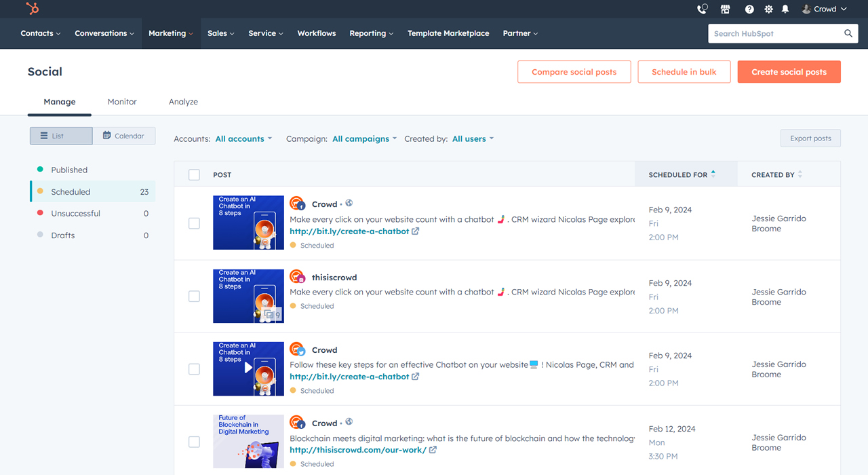Click the HubSpot sprocket logo
Image resolution: width=868 pixels, height=475 pixels.
click(32, 9)
